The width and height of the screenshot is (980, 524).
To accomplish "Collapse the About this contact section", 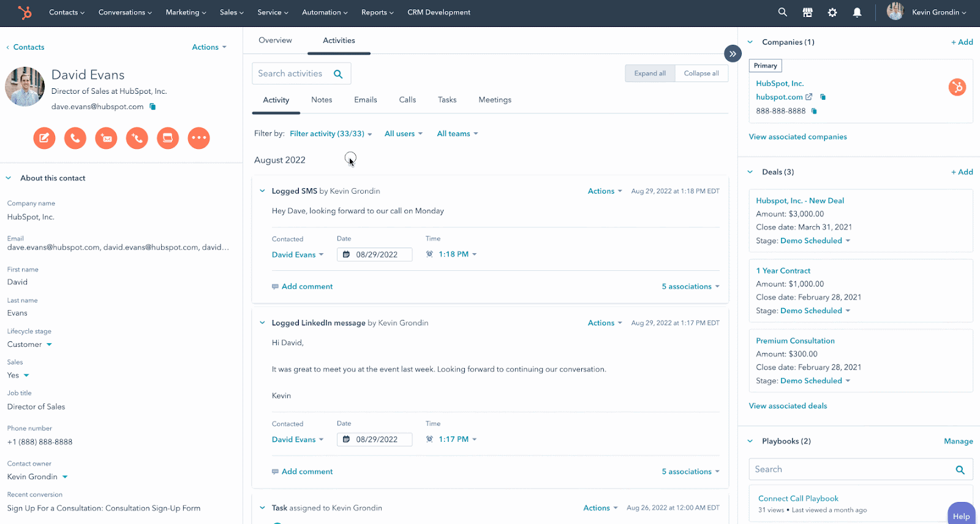I will pyautogui.click(x=9, y=178).
